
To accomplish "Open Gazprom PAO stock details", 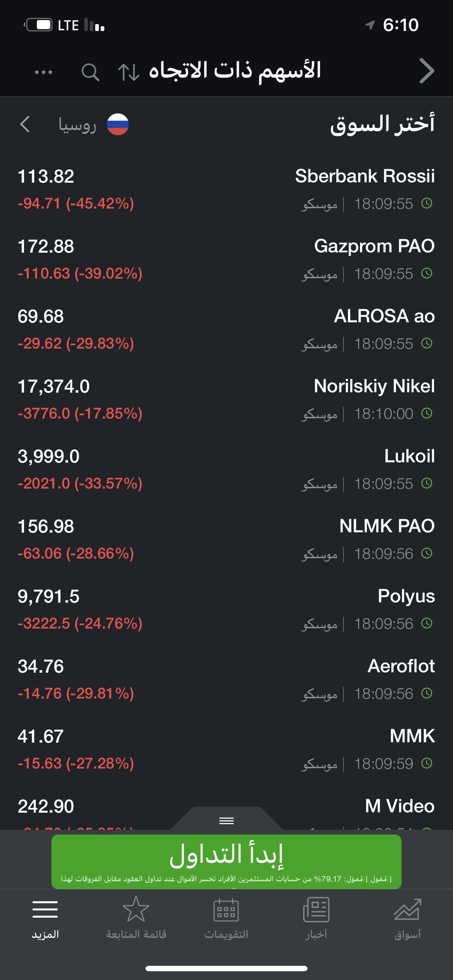I will click(x=226, y=257).
